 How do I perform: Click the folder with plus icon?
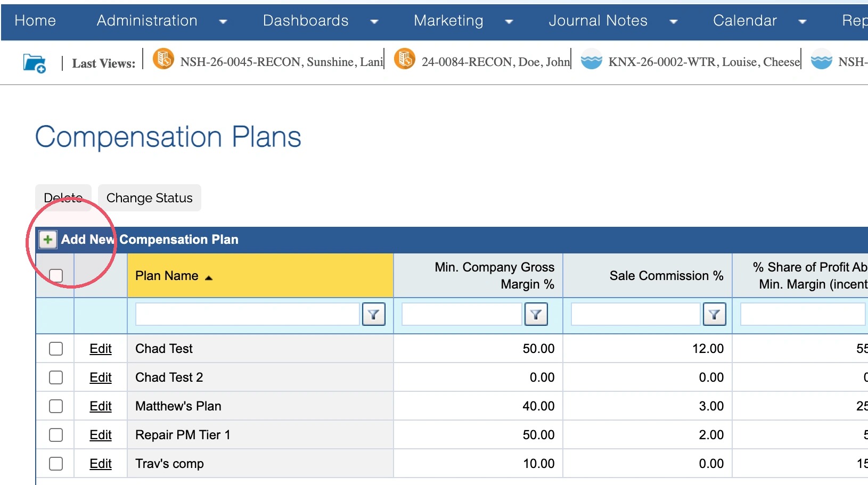[35, 63]
